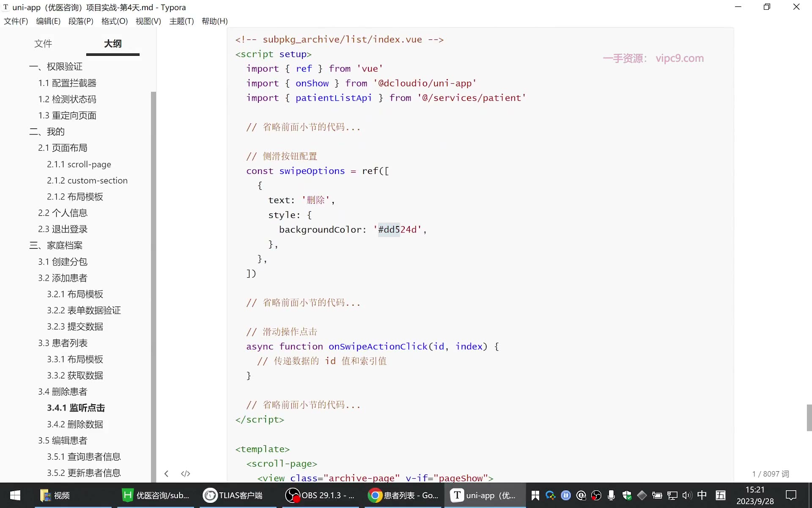The height and width of the screenshot is (508, 812).
Task: Jump to outline item 2.1.1 scroll-page
Action: tap(79, 164)
